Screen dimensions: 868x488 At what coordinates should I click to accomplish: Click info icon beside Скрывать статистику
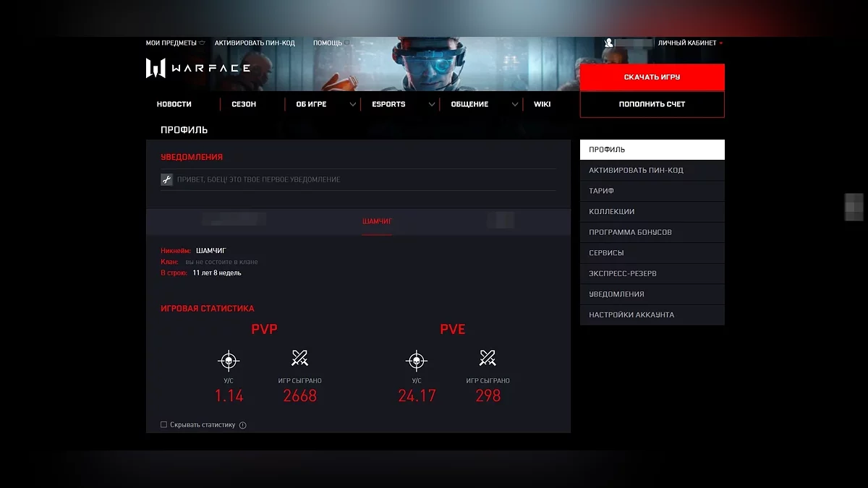(242, 425)
